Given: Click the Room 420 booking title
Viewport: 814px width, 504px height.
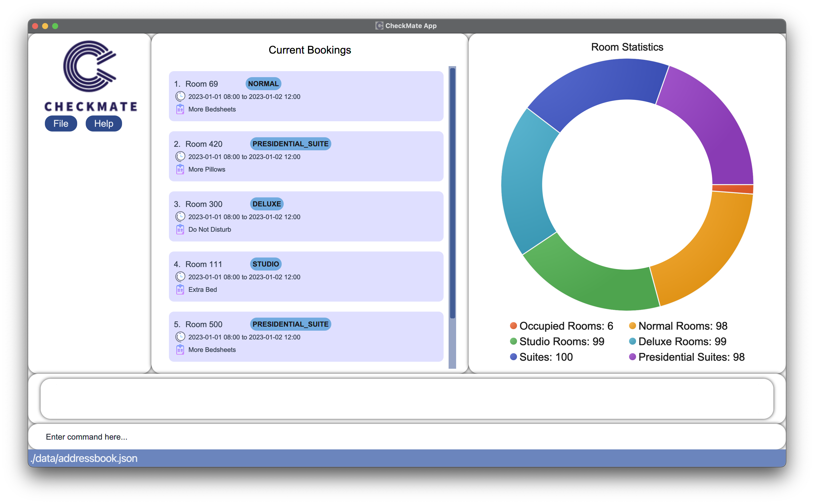Looking at the screenshot, I should pyautogui.click(x=204, y=144).
